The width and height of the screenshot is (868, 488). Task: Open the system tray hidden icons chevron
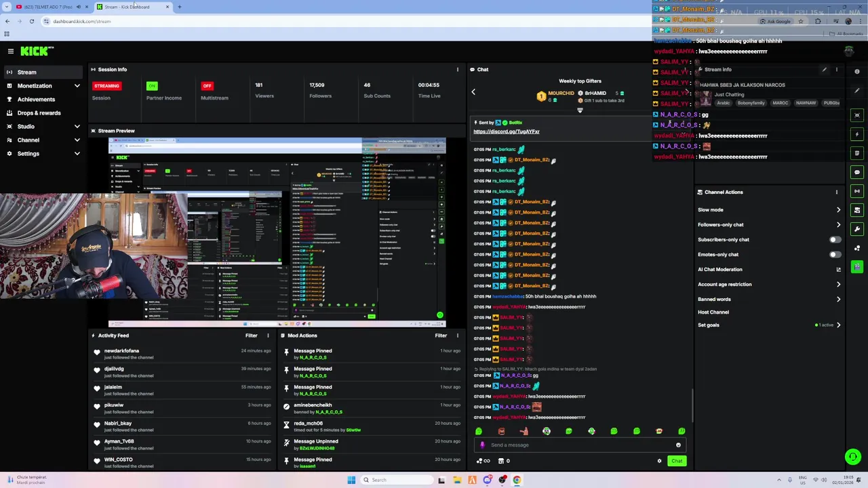point(779,480)
